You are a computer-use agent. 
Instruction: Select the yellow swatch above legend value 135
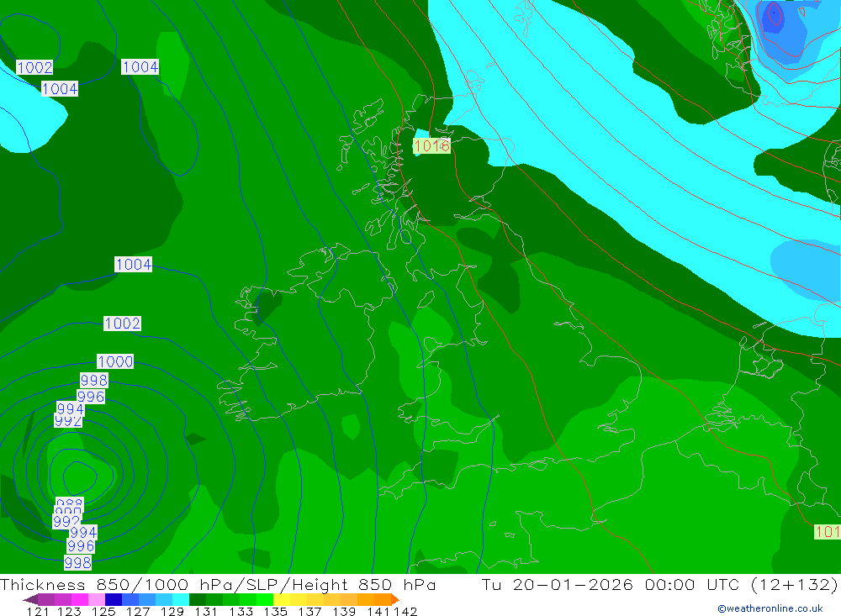point(282,599)
